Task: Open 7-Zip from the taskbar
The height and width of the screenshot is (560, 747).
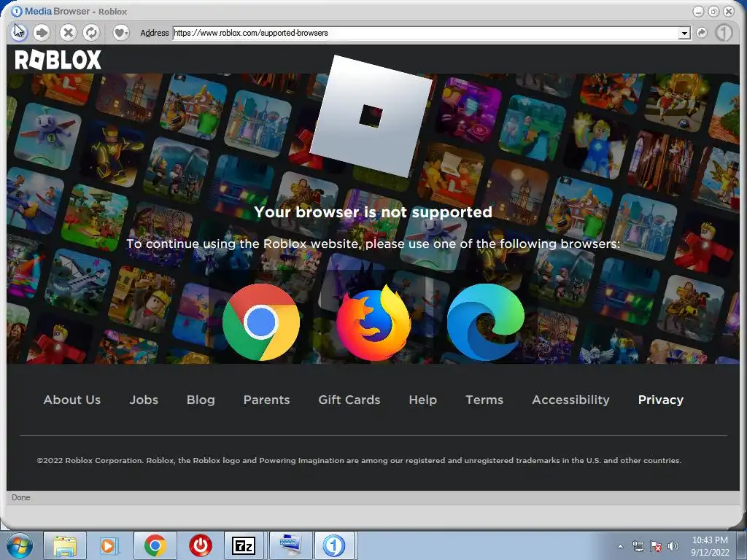Action: [244, 545]
